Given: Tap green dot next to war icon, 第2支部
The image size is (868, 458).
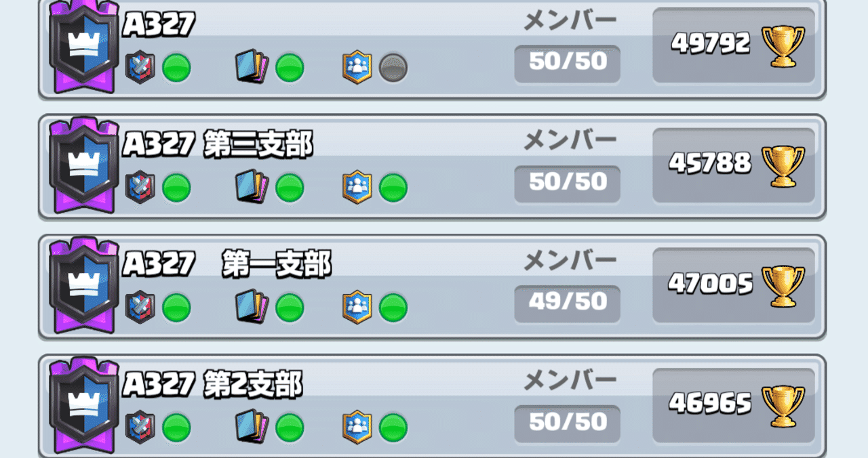Looking at the screenshot, I should click(x=176, y=428).
